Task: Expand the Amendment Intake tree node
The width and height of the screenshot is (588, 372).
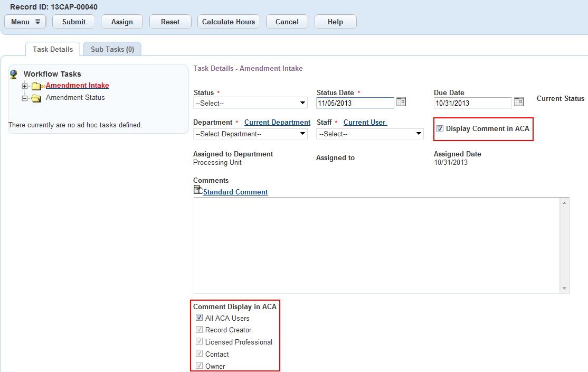Action: (x=24, y=86)
